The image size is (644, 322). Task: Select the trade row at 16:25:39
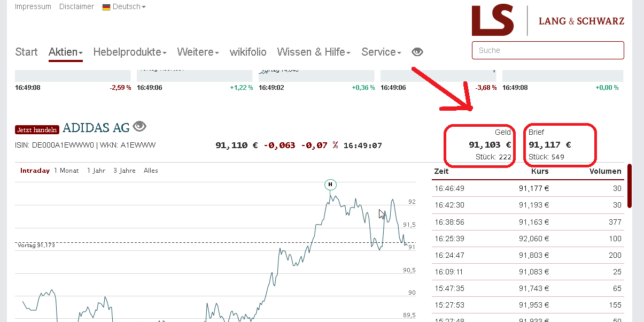[527, 239]
